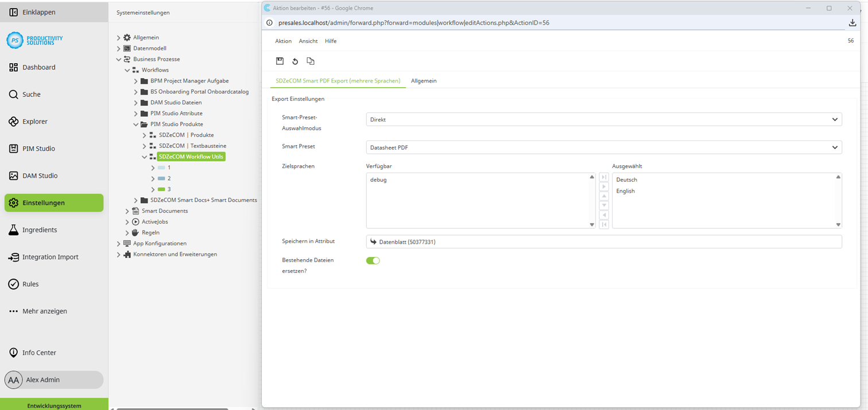Image resolution: width=868 pixels, height=410 pixels.
Task: Duplicate the action with copy icon
Action: [x=311, y=61]
